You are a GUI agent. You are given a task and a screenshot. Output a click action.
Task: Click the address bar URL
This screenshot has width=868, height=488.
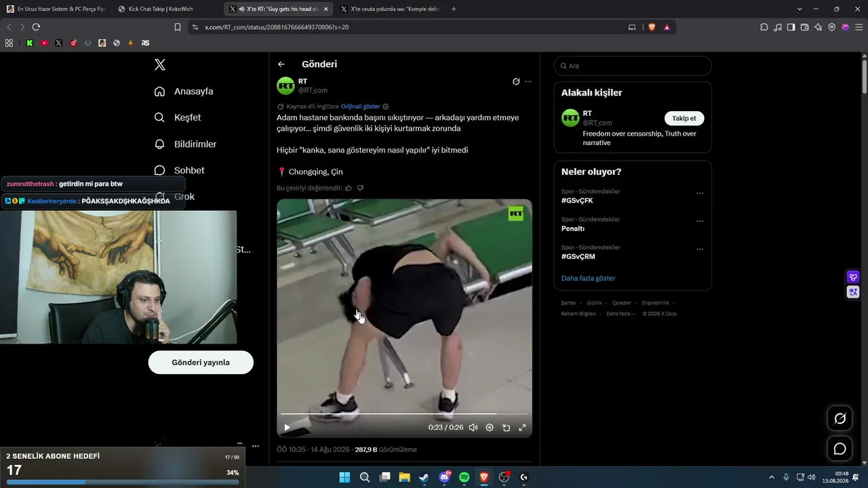(x=277, y=27)
